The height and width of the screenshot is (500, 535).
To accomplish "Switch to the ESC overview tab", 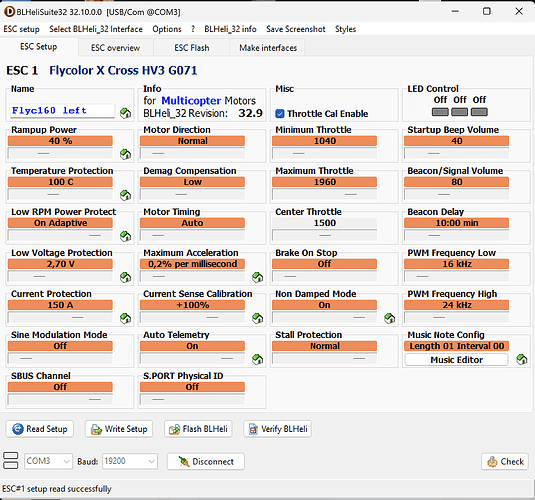I will pos(116,48).
